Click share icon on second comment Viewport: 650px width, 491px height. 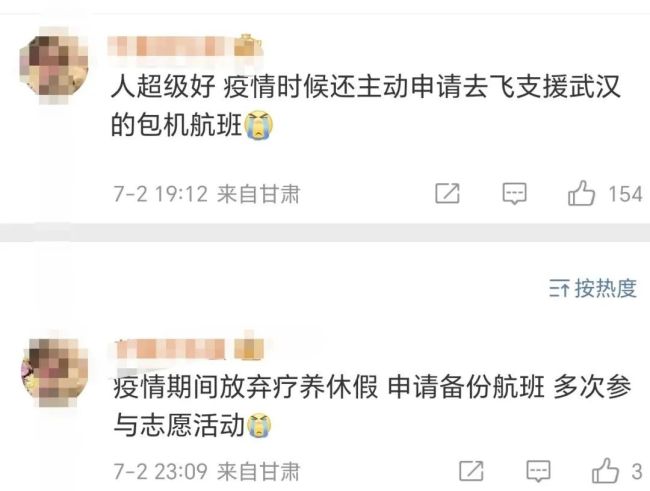[471, 471]
